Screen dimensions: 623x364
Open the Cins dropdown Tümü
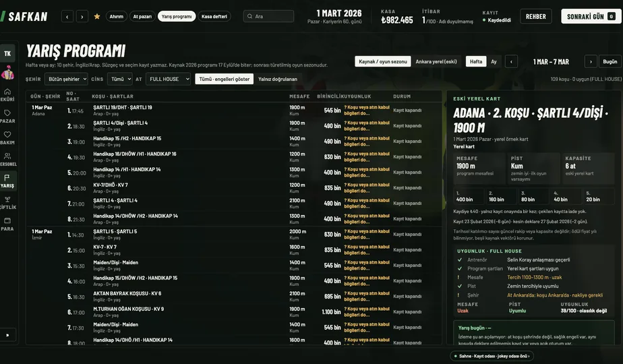click(119, 79)
